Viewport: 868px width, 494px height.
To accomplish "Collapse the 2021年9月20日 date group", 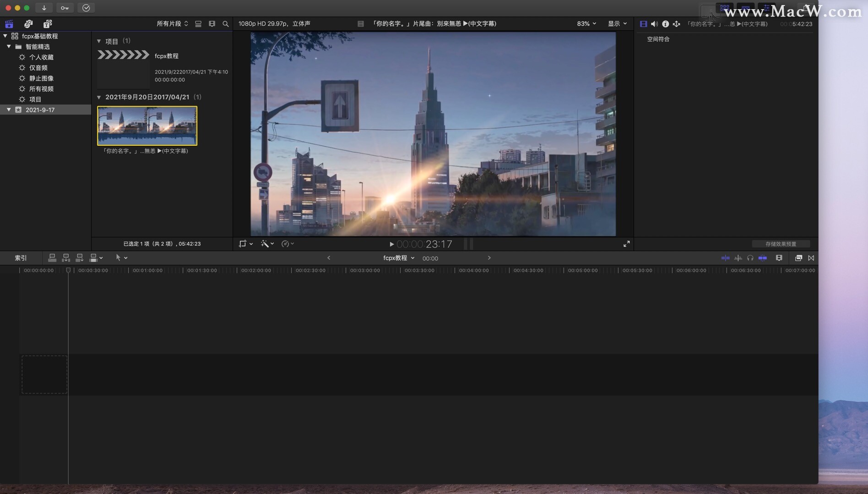I will click(x=99, y=97).
